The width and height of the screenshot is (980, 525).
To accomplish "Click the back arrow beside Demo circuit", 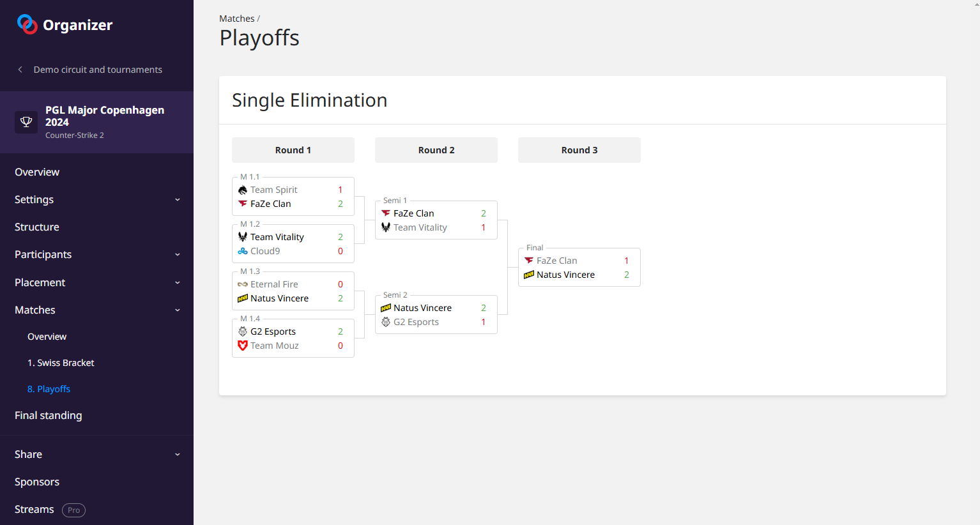I will point(20,70).
